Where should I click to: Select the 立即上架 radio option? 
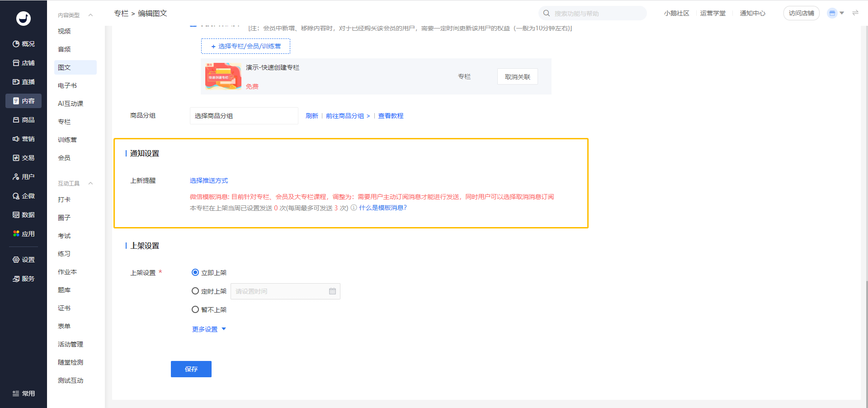195,272
